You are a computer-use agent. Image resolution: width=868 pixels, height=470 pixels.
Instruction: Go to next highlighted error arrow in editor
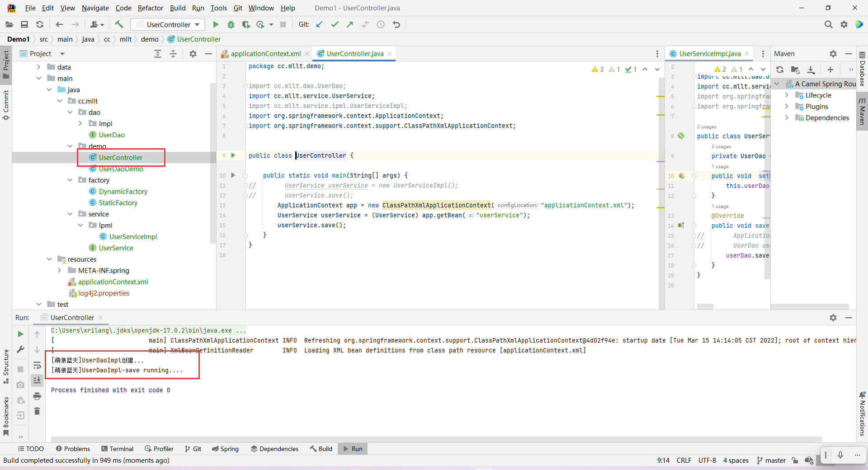(x=657, y=69)
